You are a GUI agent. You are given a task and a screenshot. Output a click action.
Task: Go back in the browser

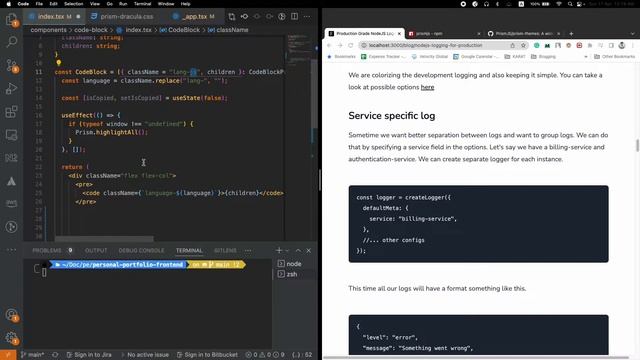point(329,45)
